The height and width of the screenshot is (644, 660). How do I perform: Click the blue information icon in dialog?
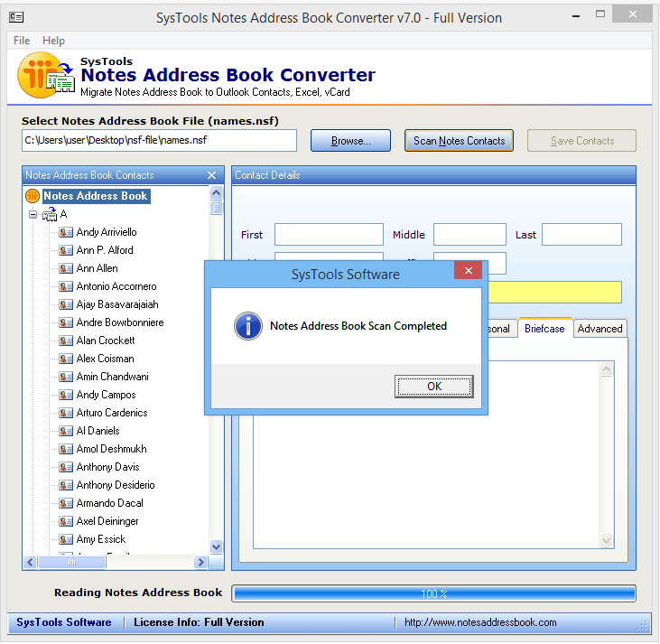point(248,326)
